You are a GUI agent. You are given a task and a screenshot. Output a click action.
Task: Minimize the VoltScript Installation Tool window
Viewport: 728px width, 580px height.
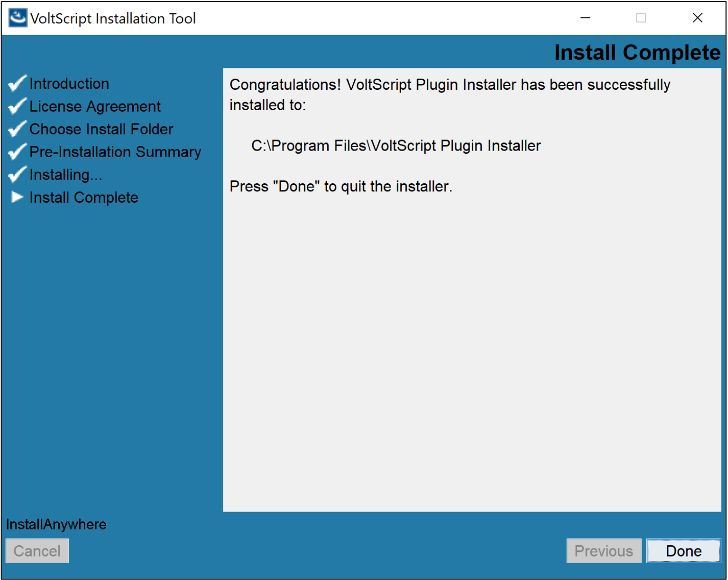click(586, 18)
